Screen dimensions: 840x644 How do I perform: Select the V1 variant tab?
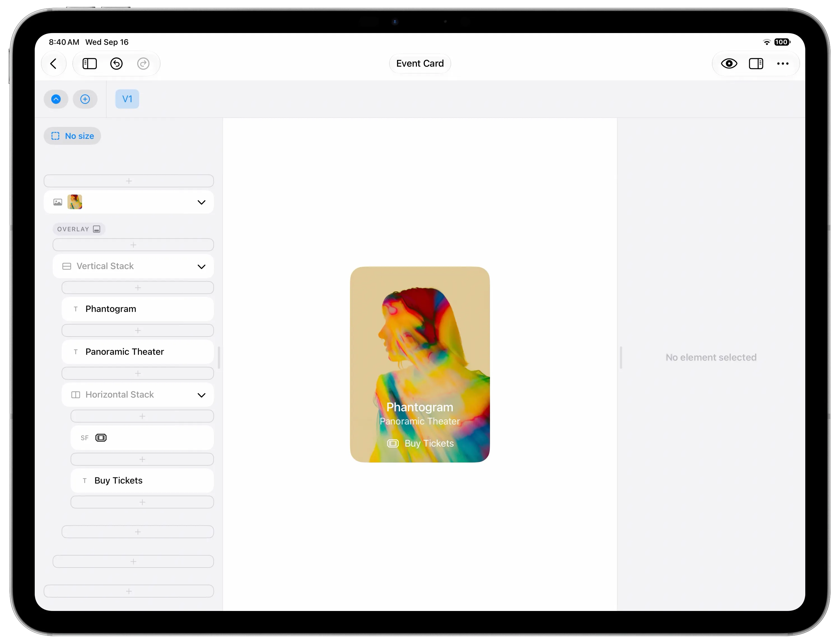(x=127, y=99)
